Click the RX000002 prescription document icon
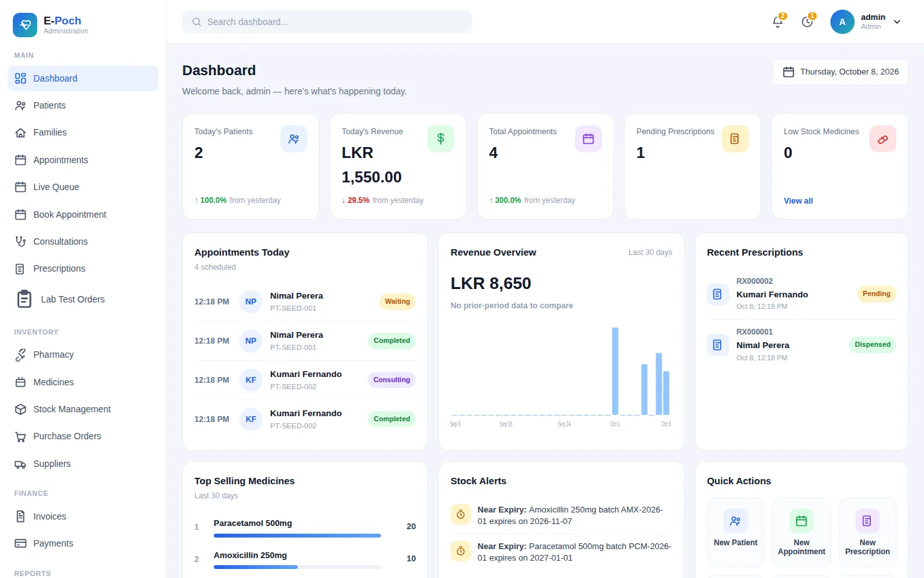 (x=717, y=294)
